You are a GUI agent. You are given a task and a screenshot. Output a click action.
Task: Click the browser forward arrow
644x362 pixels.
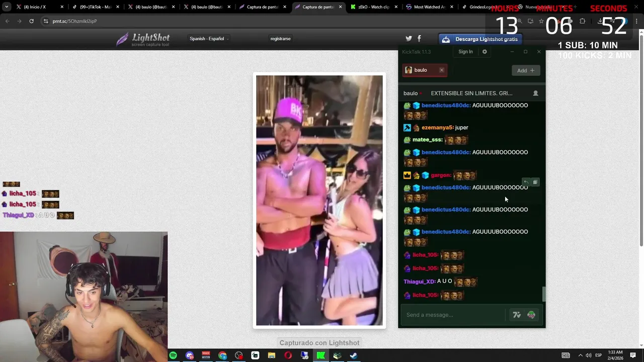tap(19, 21)
